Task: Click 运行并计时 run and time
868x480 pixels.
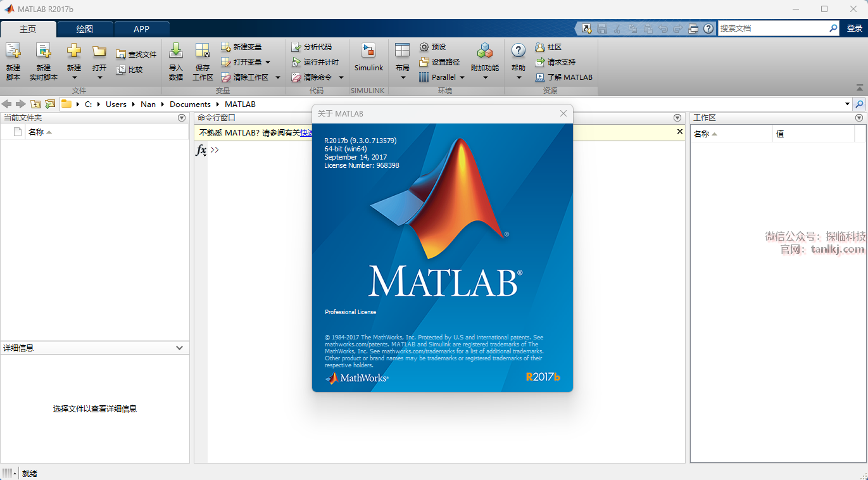Action: [x=315, y=62]
